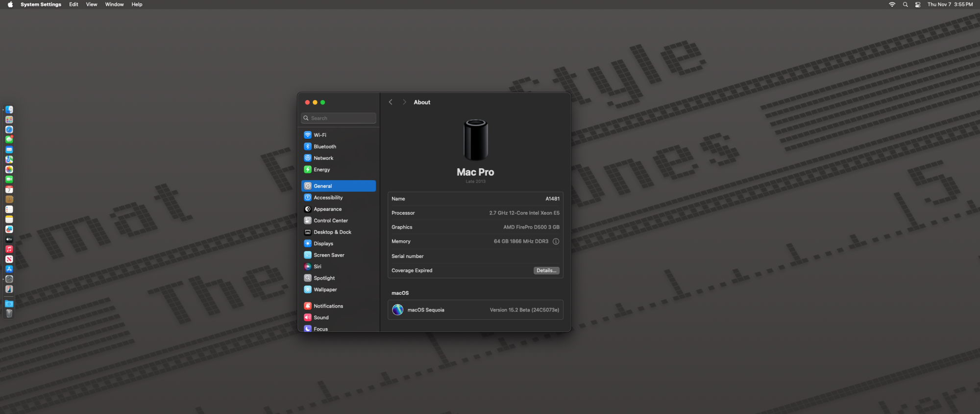Click the Details… button for coverage

546,270
